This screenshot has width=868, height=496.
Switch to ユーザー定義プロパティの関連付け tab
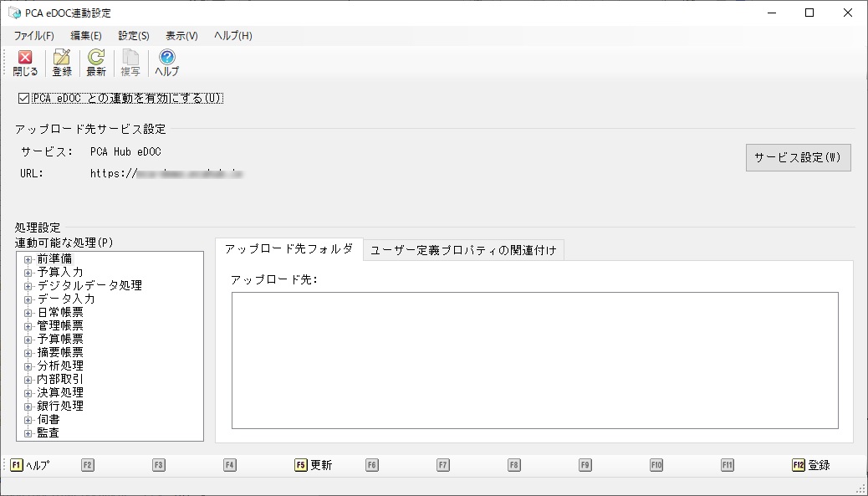(x=463, y=250)
